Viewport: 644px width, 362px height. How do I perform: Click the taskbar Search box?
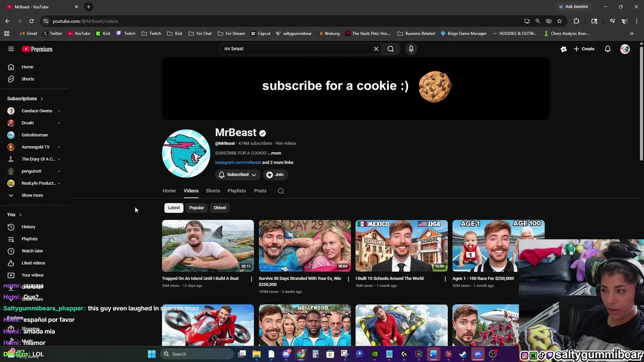[196, 354]
